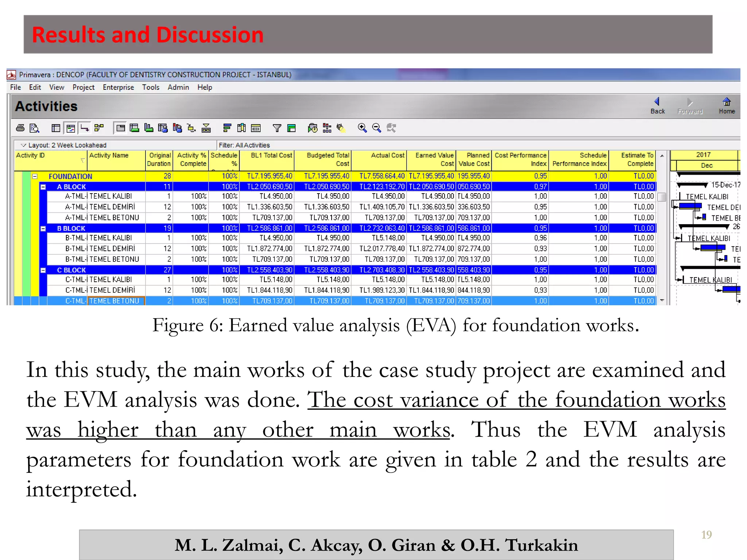This screenshot has height=560, width=747.
Task: Select the highlighted C-TML TEMEL BETONU cell
Action: [116, 301]
